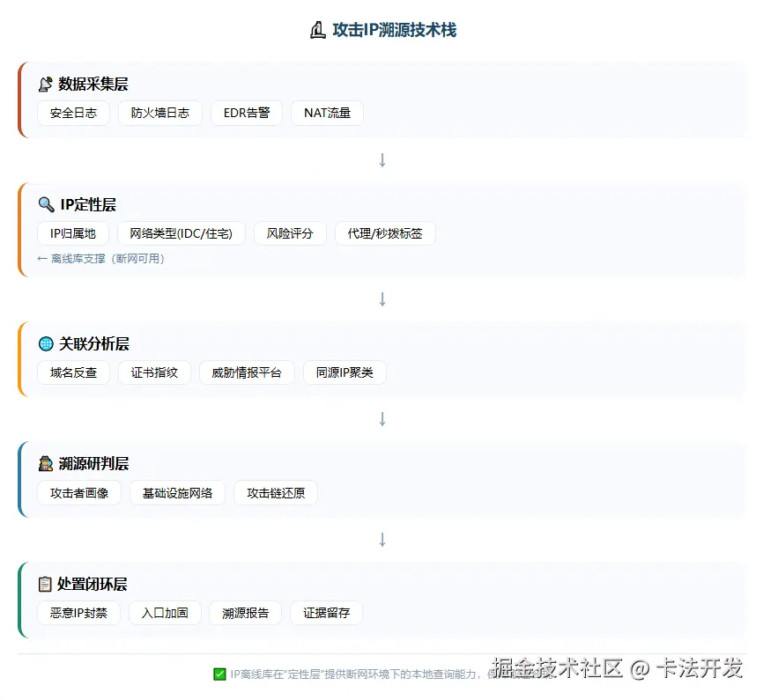Select the globe icon next to 关联分析层
The height and width of the screenshot is (700, 763).
point(46,343)
